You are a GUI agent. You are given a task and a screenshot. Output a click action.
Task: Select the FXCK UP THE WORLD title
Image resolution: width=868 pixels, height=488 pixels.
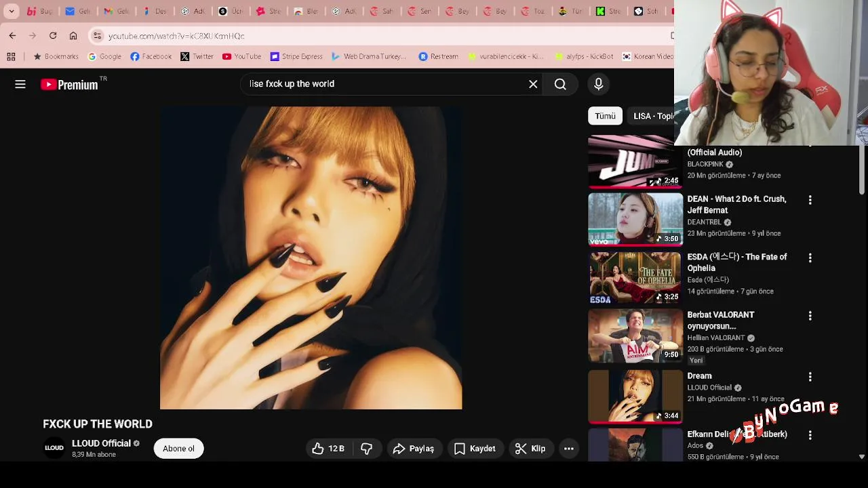98,424
